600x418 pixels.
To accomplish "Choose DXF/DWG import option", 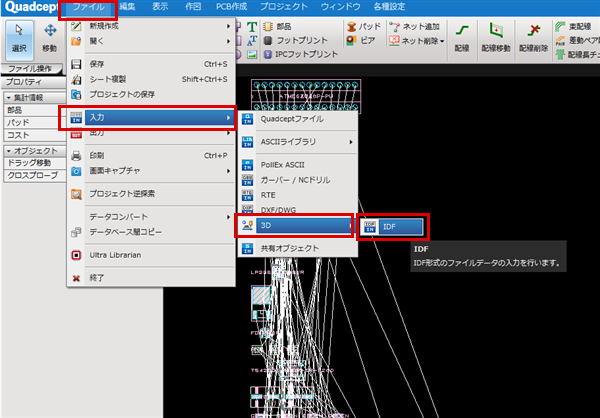I will pos(297,210).
